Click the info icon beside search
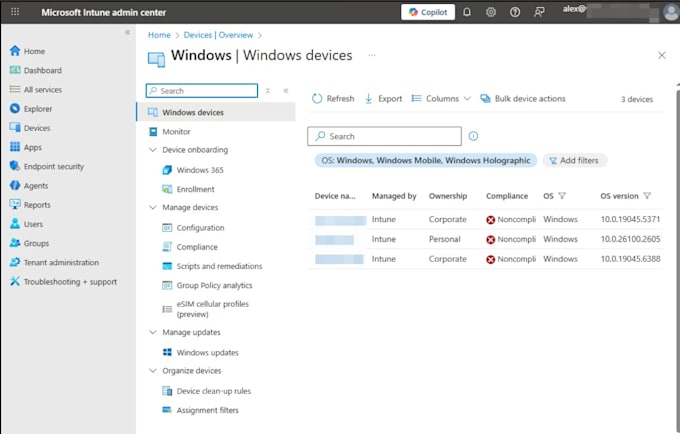Image resolution: width=680 pixels, height=434 pixels. pos(473,136)
